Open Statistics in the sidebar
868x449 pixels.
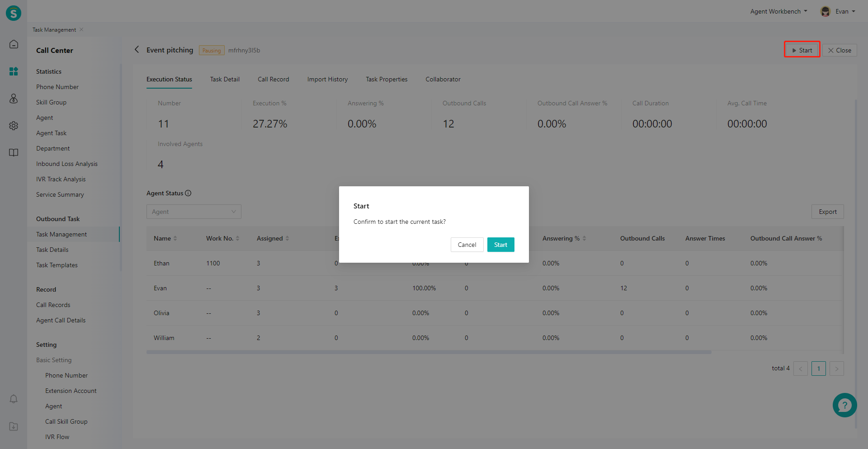click(49, 71)
